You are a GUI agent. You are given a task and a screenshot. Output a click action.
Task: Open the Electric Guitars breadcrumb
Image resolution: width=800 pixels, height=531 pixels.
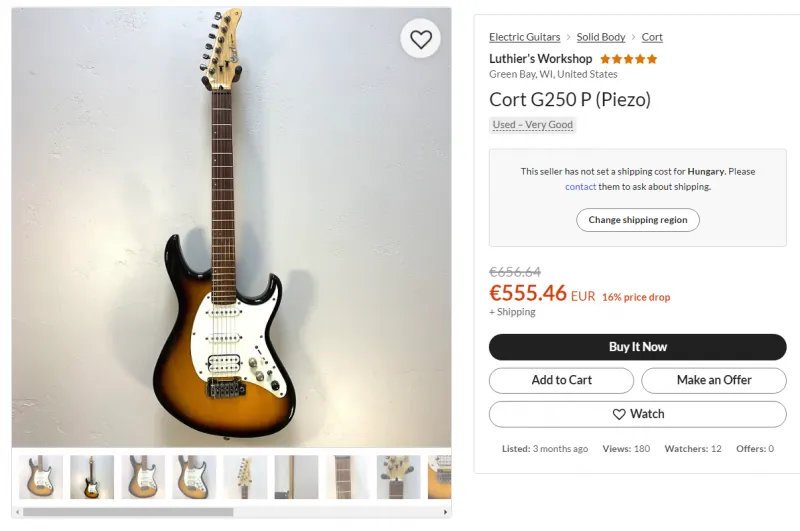click(524, 37)
